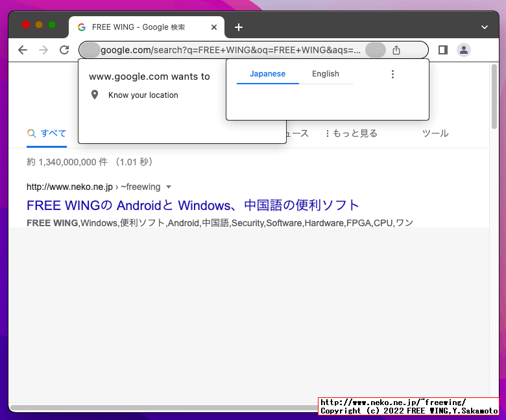Select the FREE WING Google browser tab

coord(147,27)
